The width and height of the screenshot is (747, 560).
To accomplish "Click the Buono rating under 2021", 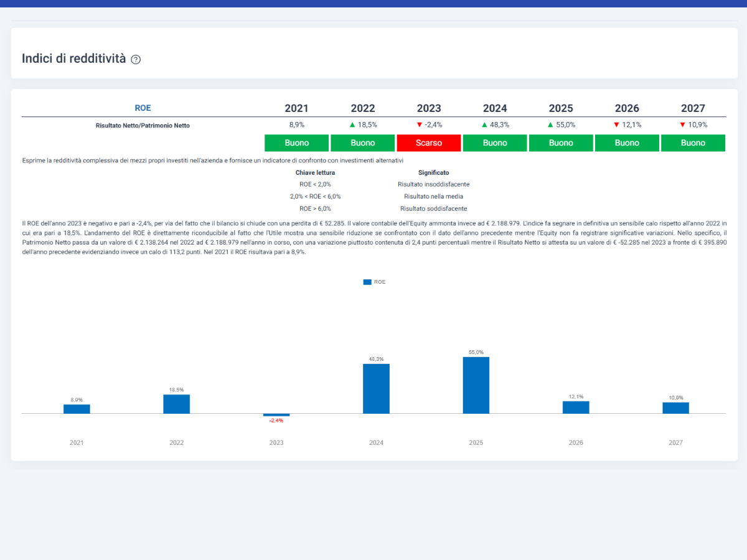I will [x=297, y=142].
